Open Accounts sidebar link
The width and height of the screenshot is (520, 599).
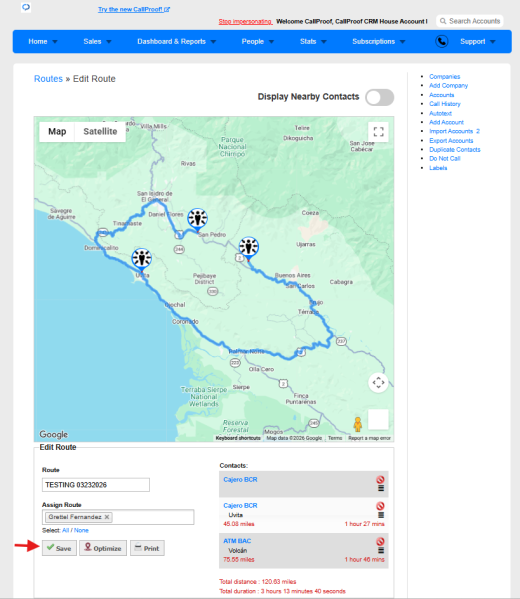click(x=442, y=95)
